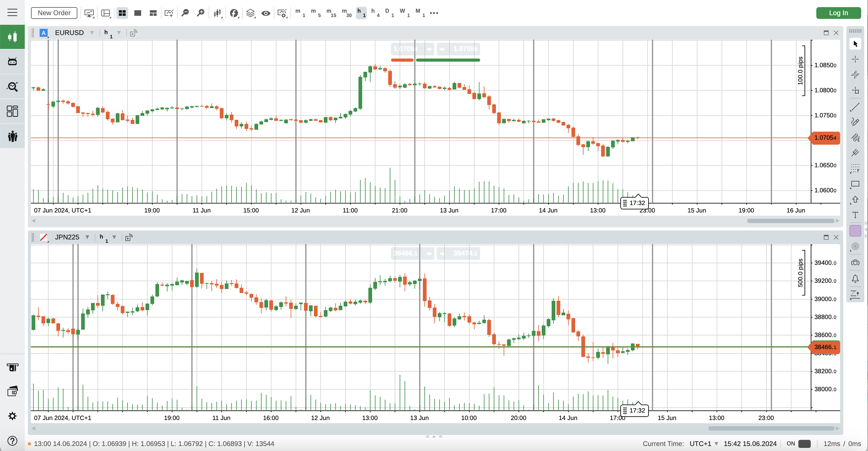The width and height of the screenshot is (868, 451).
Task: Open the Automate robot section in sidebar
Action: click(x=12, y=62)
